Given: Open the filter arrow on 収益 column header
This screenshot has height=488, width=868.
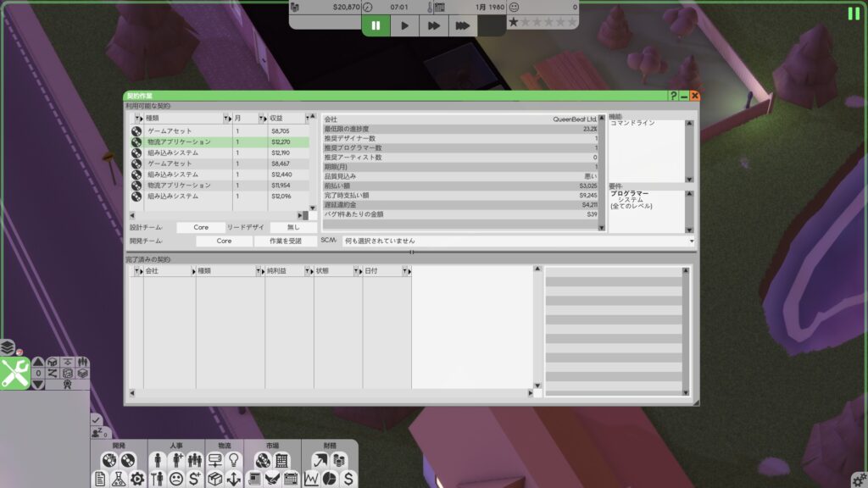Looking at the screenshot, I should tap(308, 119).
